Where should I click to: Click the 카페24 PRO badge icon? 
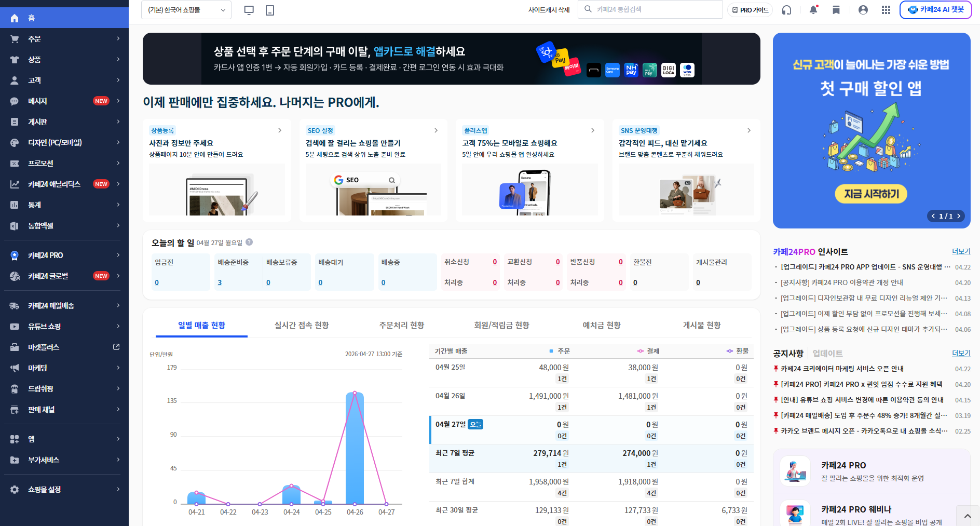click(x=15, y=255)
